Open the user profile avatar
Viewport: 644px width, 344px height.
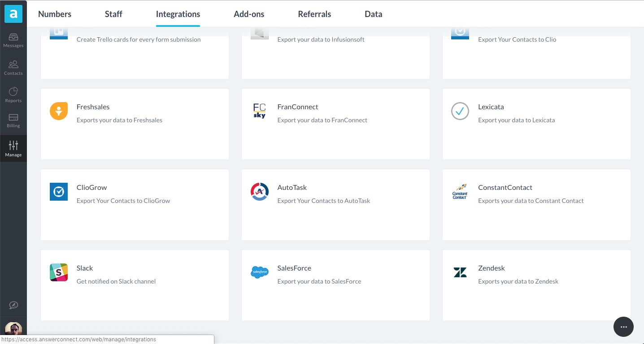[13, 328]
